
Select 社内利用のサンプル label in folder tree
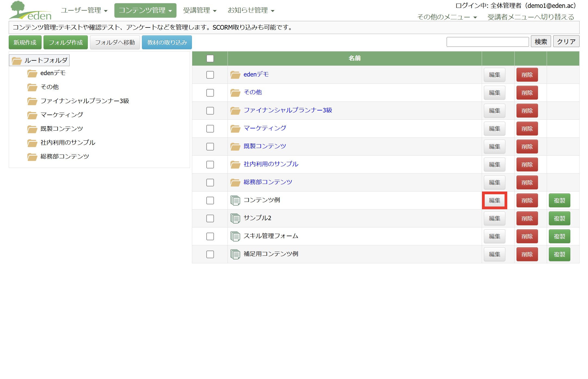coord(68,143)
